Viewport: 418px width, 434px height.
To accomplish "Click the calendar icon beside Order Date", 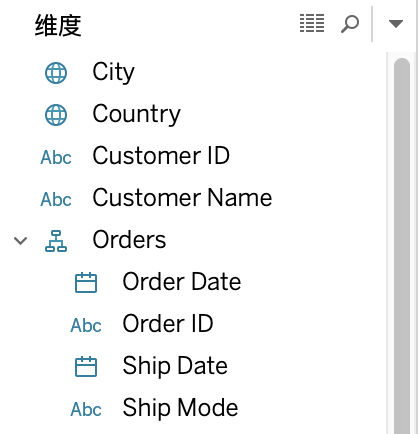I will [86, 283].
